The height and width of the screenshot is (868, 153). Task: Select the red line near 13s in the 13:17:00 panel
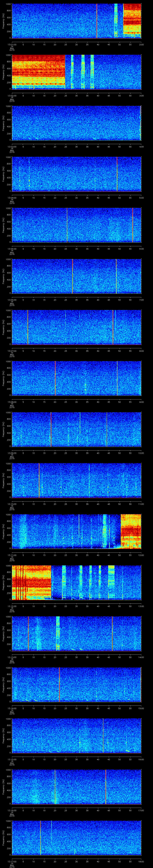click(40, 837)
